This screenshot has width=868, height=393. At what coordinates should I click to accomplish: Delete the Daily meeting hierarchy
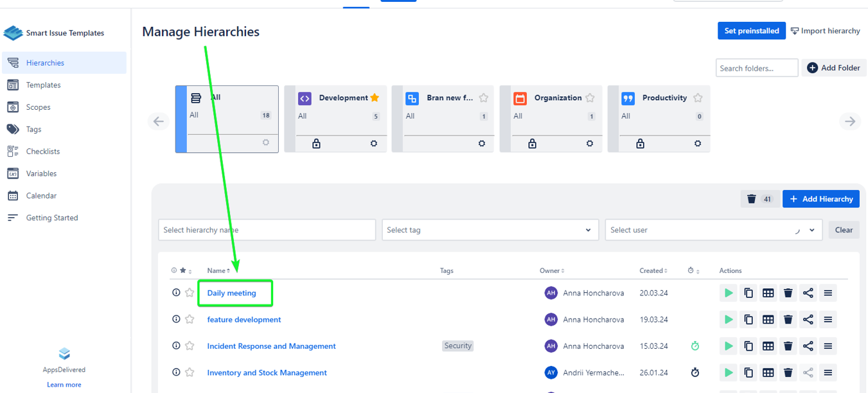(788, 293)
